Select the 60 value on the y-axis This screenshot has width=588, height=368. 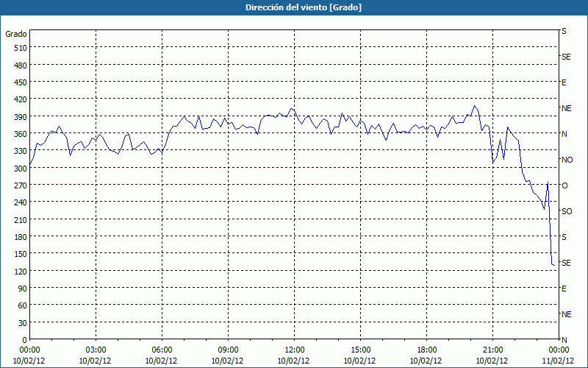click(23, 305)
